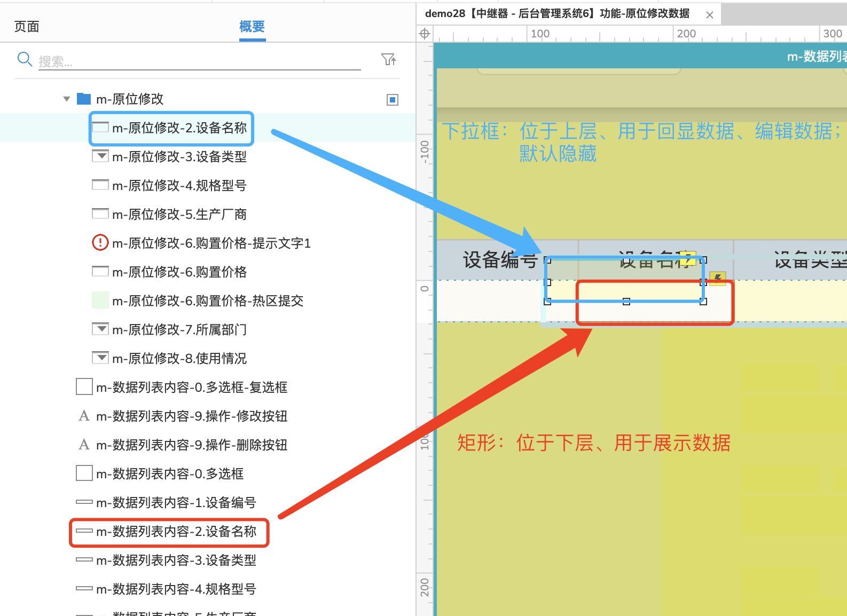Switch to the 概要 tab
847x616 pixels.
tap(252, 26)
